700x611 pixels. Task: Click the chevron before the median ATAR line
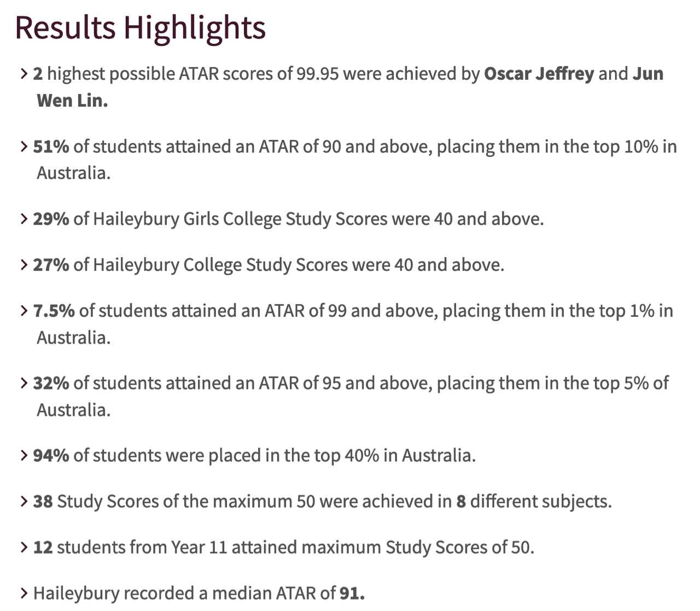click(24, 593)
